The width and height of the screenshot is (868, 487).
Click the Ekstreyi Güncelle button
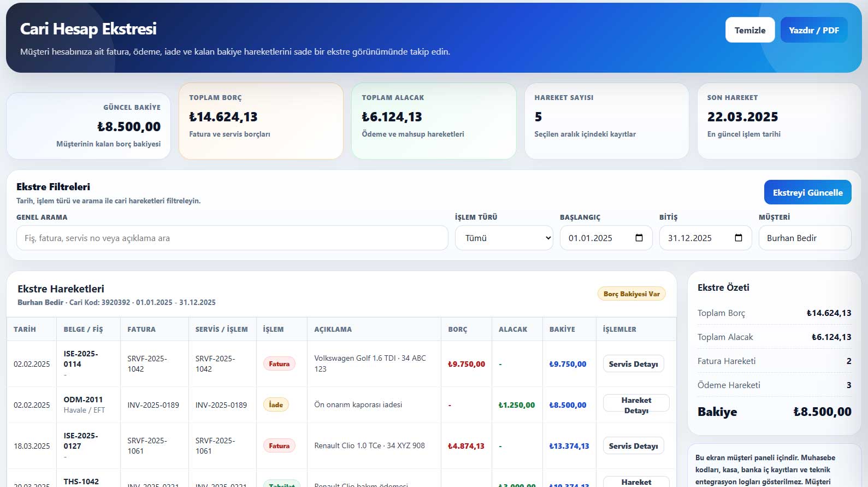[807, 192]
